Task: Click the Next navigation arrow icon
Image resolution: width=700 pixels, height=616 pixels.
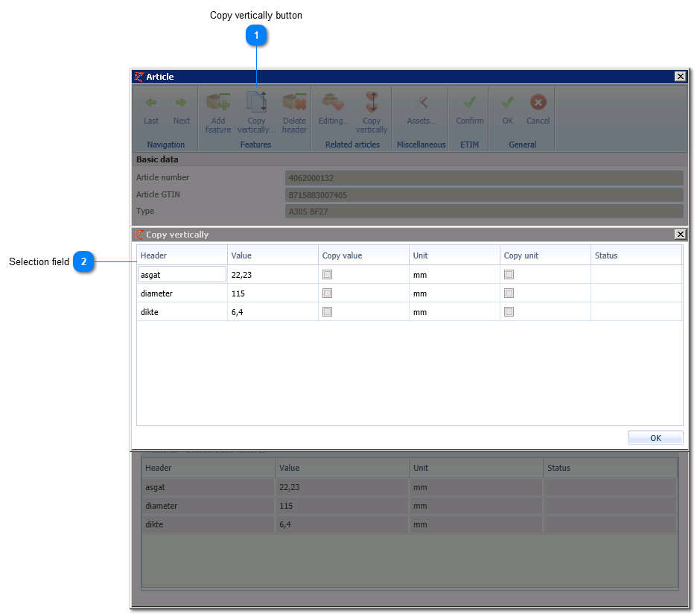Action: [181, 103]
